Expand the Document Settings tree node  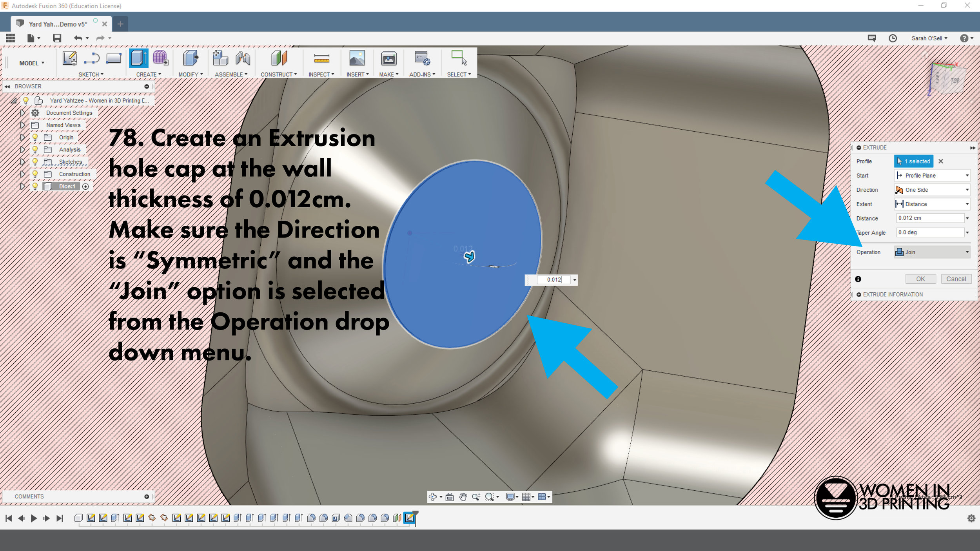point(22,112)
